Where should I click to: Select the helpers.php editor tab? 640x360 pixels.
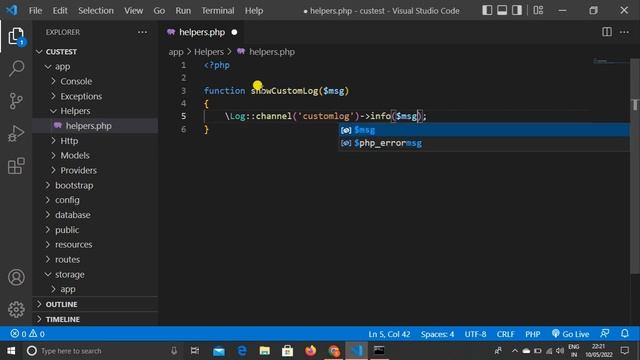click(202, 32)
